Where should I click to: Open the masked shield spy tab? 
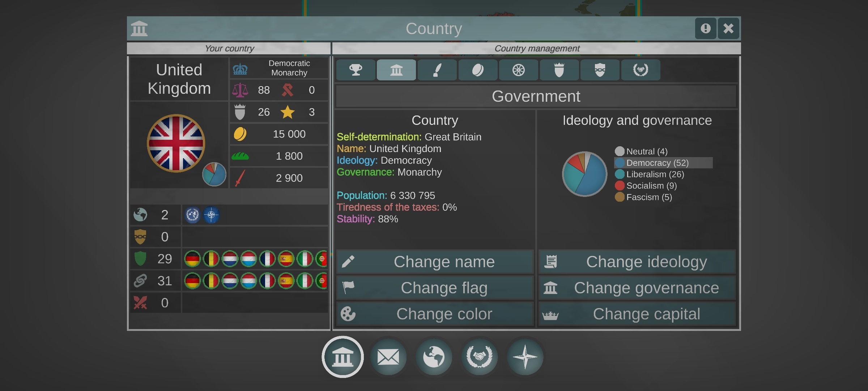600,70
